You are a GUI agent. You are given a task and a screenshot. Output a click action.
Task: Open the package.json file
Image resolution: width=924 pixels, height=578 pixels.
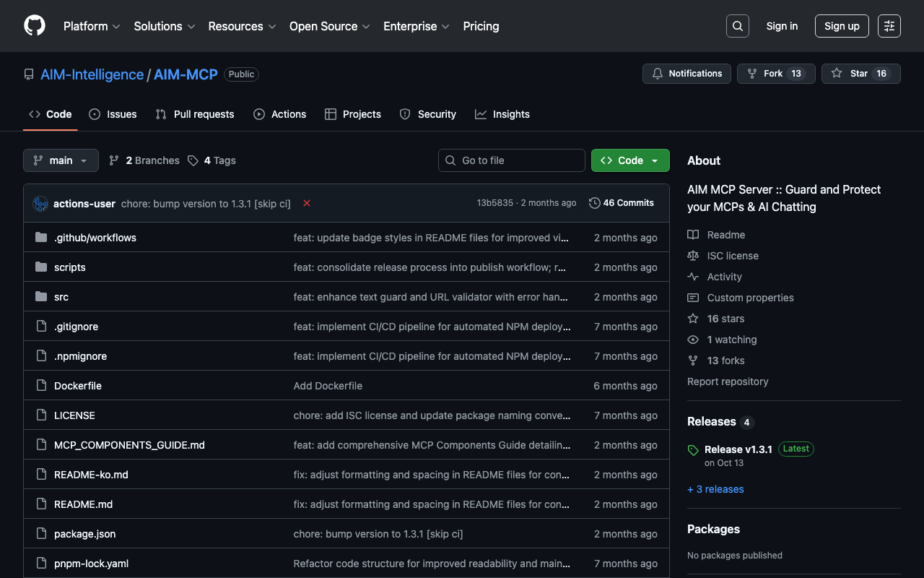coord(84,534)
